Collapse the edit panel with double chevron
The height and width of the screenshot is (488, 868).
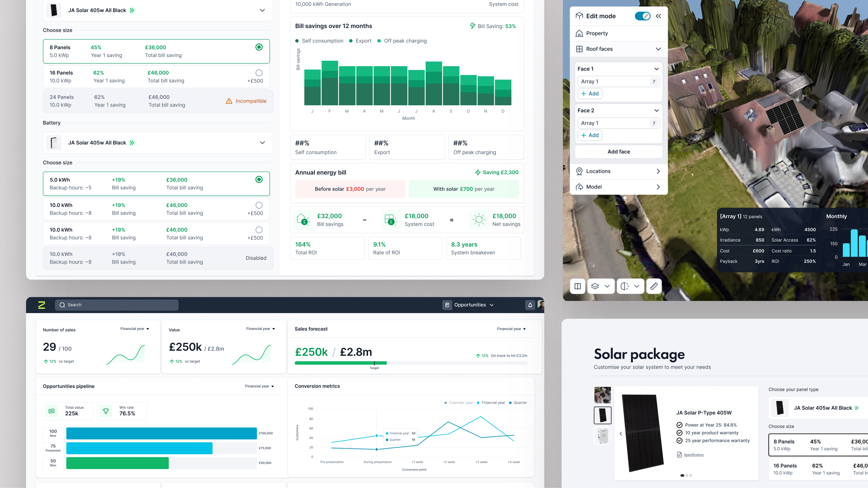(x=658, y=16)
